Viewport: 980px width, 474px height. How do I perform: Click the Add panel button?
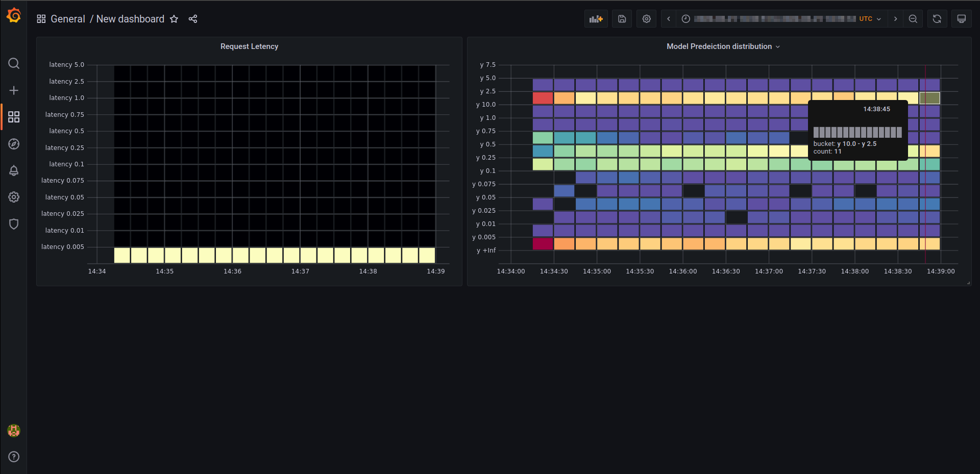click(x=596, y=19)
